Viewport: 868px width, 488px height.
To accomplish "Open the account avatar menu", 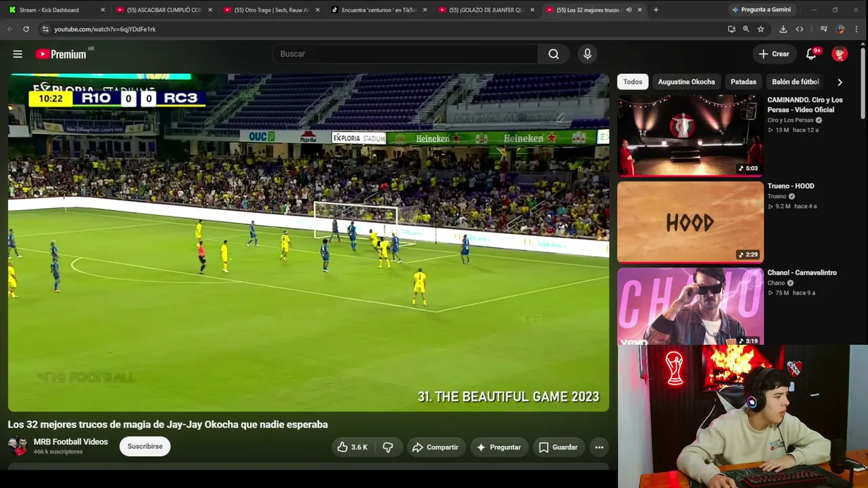I will coord(840,54).
